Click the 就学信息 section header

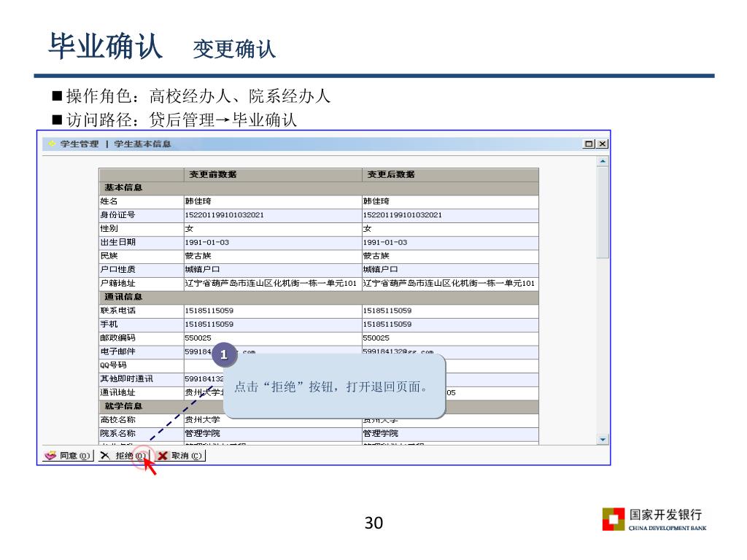click(123, 405)
